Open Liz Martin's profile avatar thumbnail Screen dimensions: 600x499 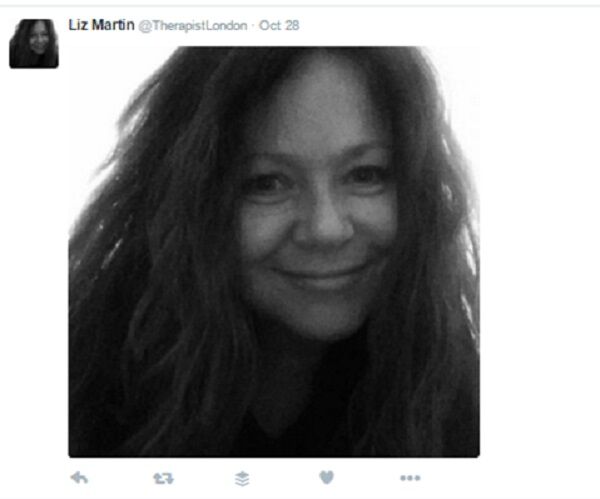tap(34, 44)
